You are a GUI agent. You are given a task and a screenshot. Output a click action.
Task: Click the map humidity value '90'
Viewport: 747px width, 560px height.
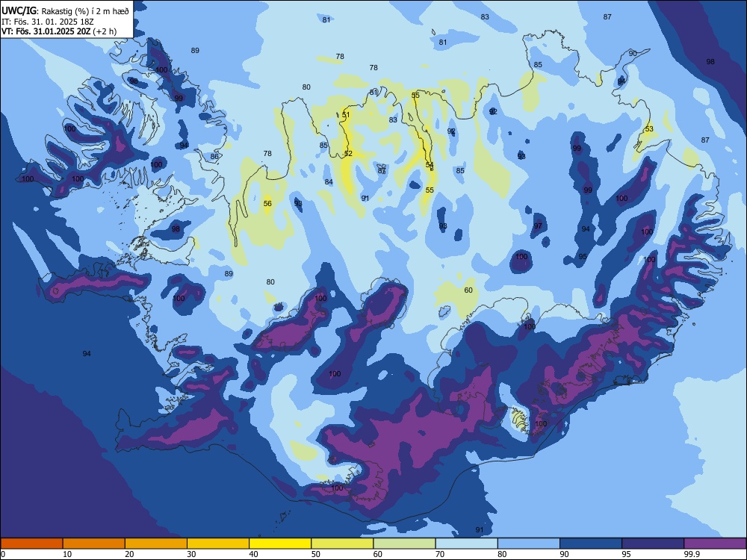[x=633, y=53]
